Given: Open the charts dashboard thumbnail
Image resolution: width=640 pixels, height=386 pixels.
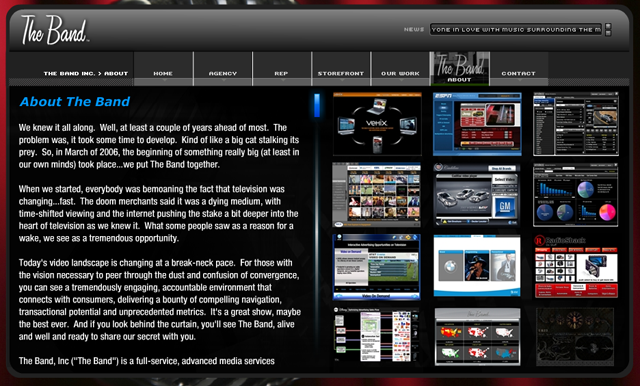Looking at the screenshot, I should pyautogui.click(x=576, y=195).
